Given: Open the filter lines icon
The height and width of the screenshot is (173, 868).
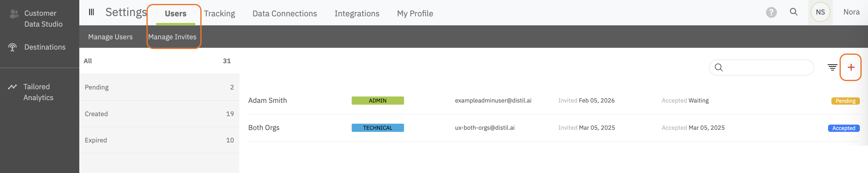Looking at the screenshot, I should click(832, 67).
